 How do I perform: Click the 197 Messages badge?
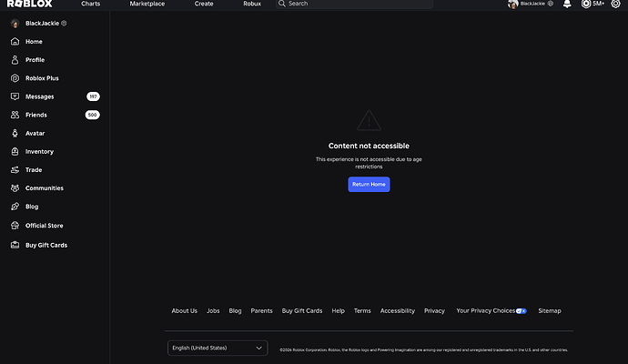(93, 96)
